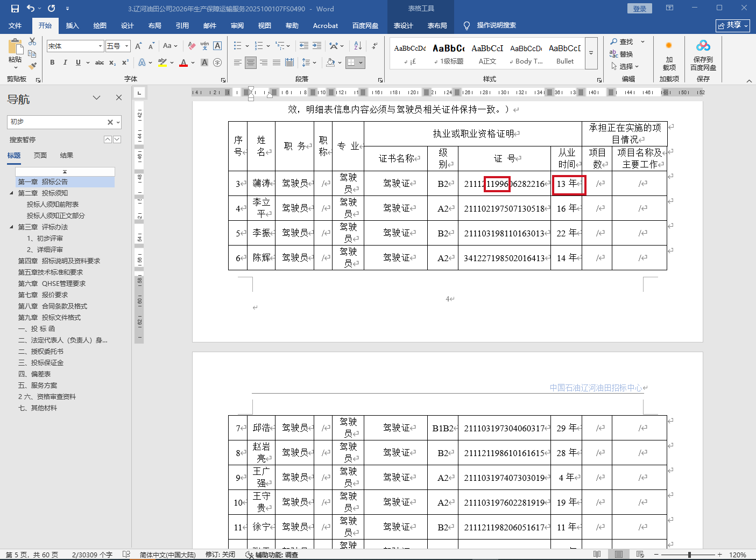Insert an enclosed character (circled 字)
Image resolution: width=756 pixels, height=560 pixels.
coord(217,62)
